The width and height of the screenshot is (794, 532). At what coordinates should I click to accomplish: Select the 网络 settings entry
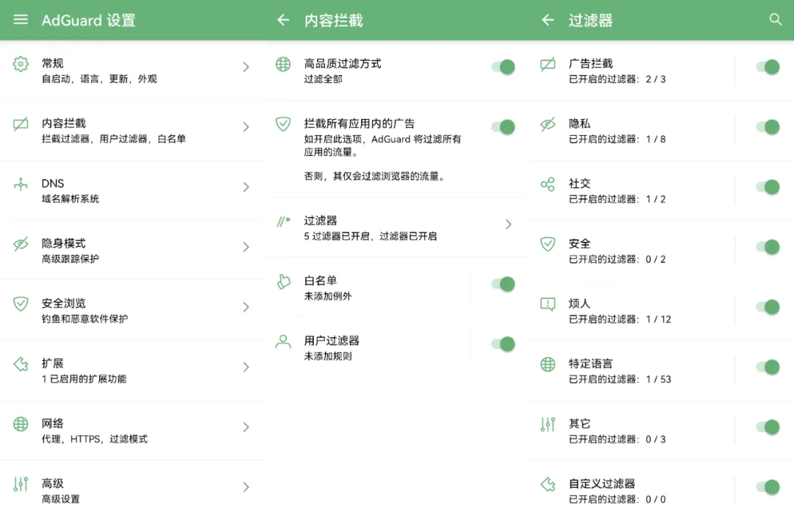pyautogui.click(x=132, y=431)
